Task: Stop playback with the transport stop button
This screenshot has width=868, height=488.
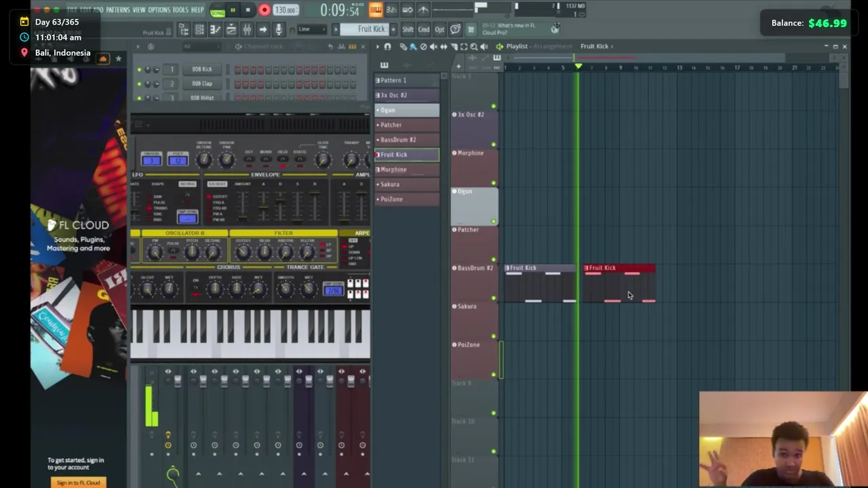Action: [248, 10]
